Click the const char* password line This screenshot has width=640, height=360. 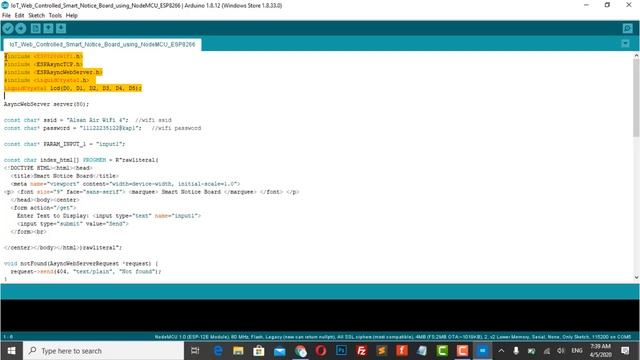click(102, 128)
